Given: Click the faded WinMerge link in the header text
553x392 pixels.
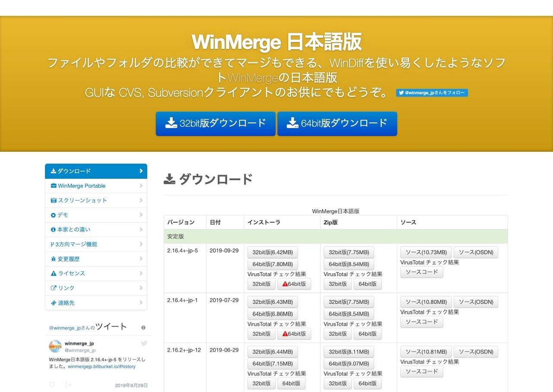Looking at the screenshot, I should (x=253, y=78).
